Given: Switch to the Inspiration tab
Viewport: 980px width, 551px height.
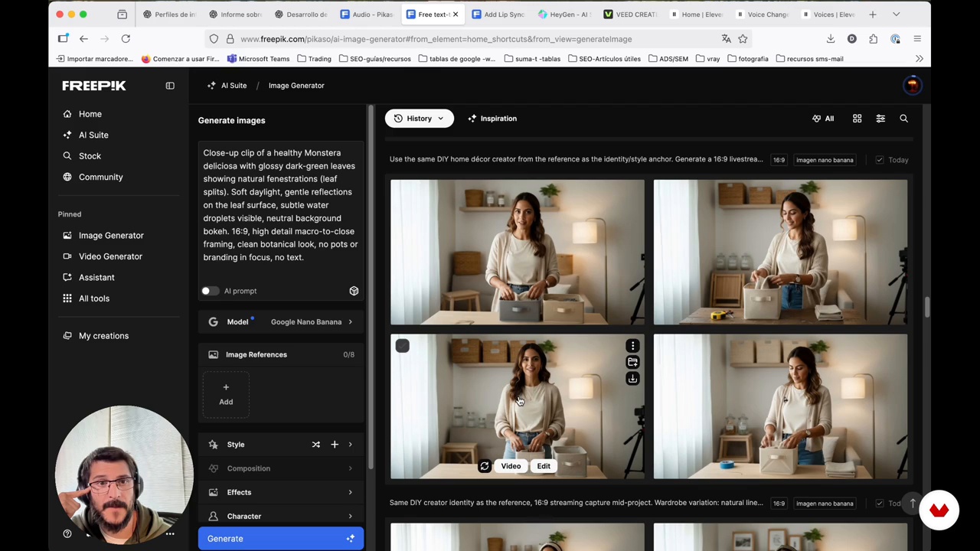Looking at the screenshot, I should [492, 119].
